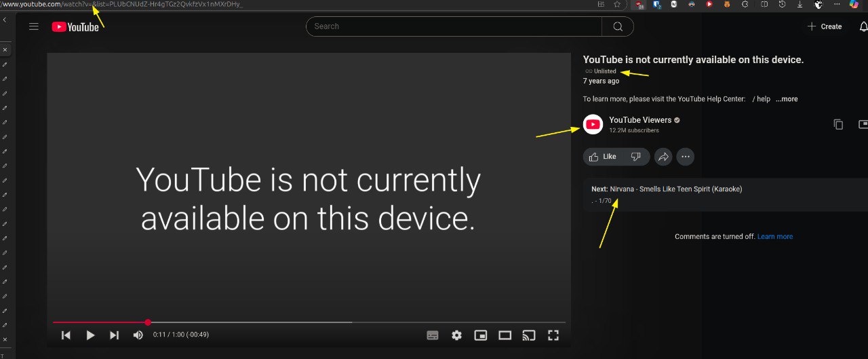Mute the video using the speaker icon
868x359 pixels.
coord(138,335)
